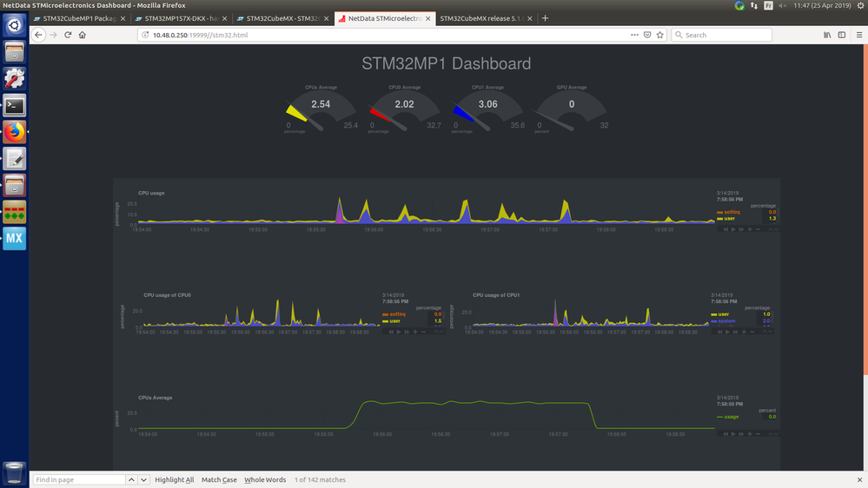Go to the Firefox home page
868x488 pixels.
(82, 35)
